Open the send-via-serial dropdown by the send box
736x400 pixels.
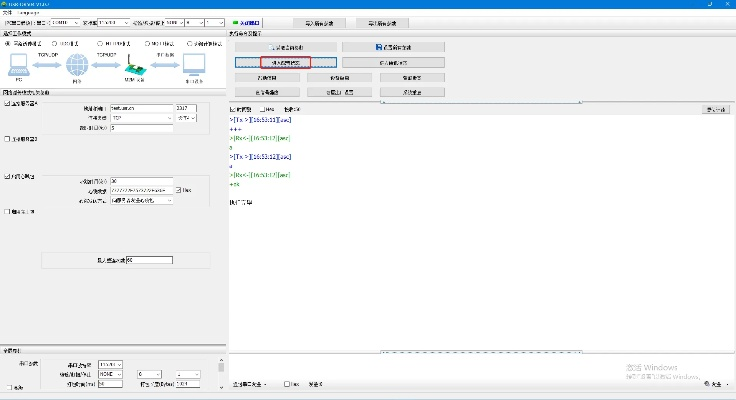(x=250, y=384)
